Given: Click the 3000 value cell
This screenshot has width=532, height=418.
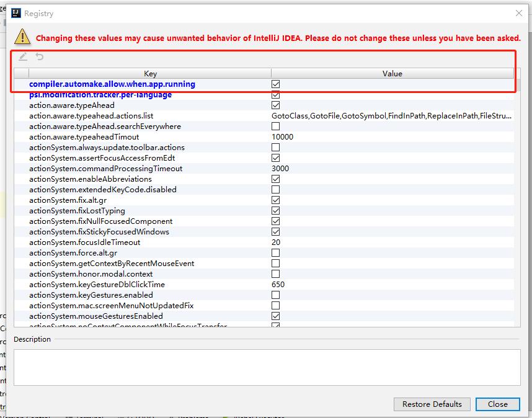Looking at the screenshot, I should (280, 168).
